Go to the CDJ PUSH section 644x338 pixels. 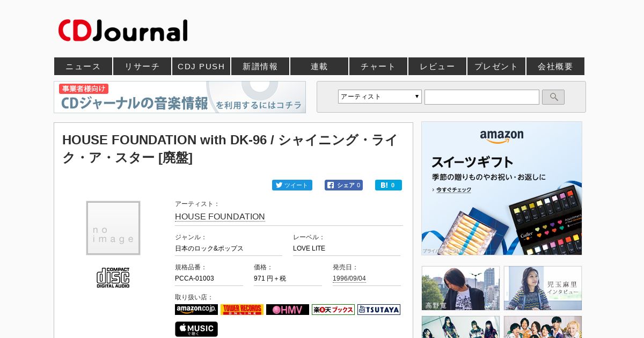coord(201,67)
